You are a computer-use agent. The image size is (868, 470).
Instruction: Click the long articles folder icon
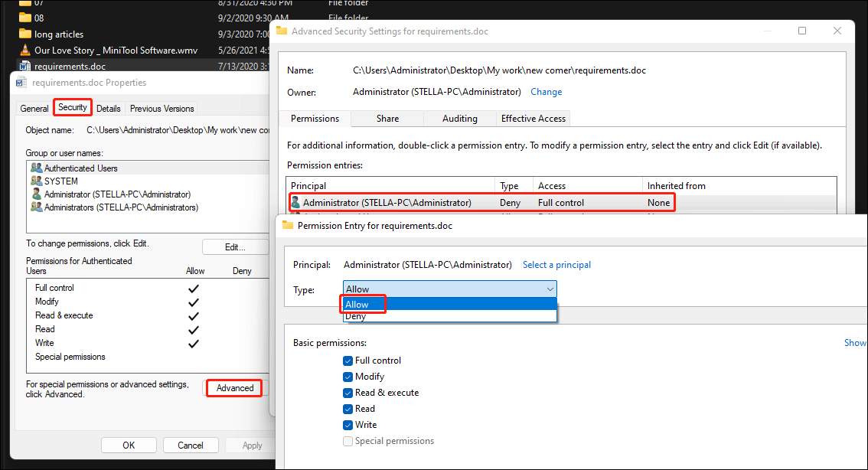click(24, 34)
